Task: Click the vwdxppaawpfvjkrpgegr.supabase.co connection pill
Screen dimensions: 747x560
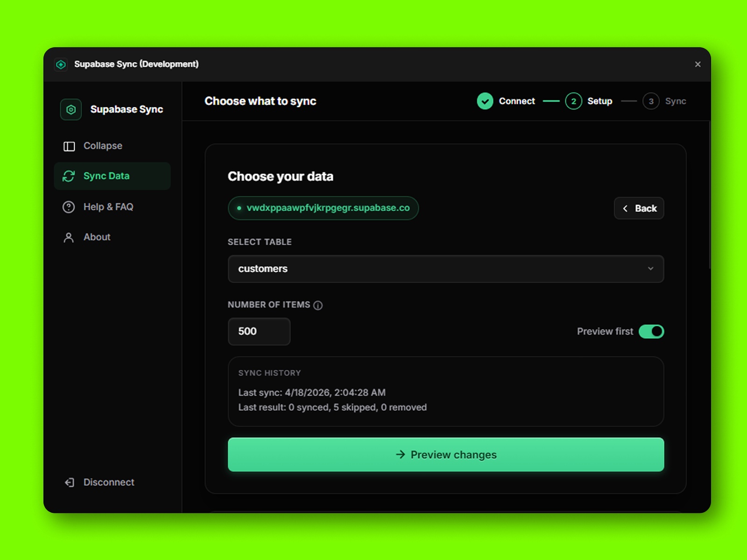Action: click(x=323, y=208)
